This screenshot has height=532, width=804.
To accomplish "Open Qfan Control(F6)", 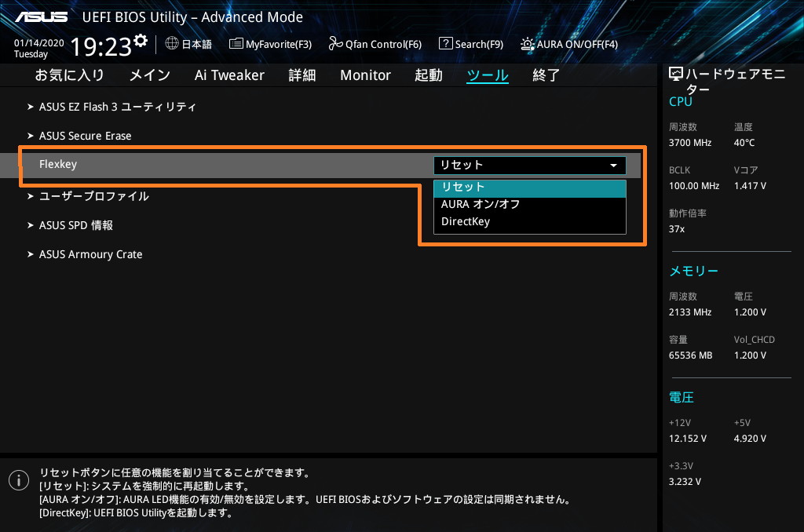I will [375, 44].
